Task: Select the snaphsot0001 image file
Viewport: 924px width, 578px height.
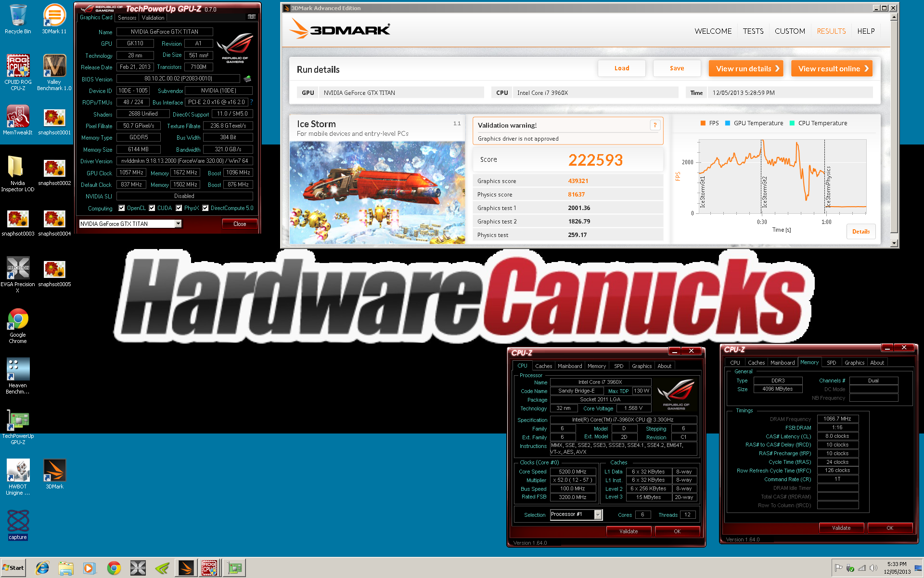Action: pos(54,121)
